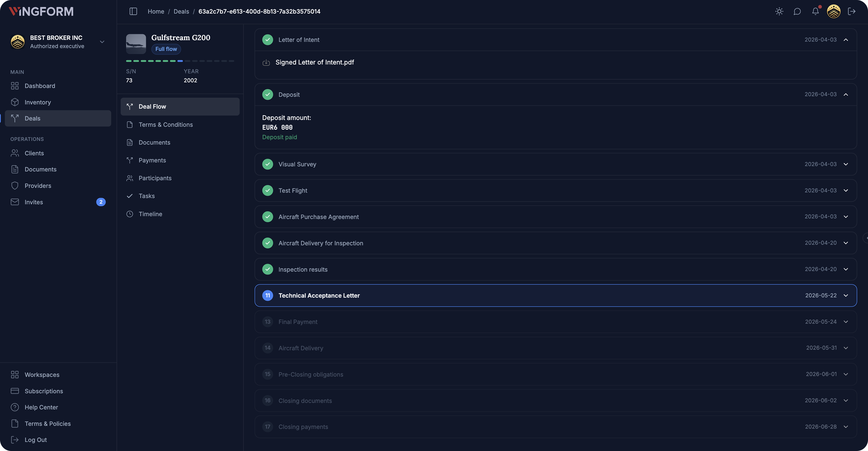Switch to the Terms & Conditions tab
This screenshot has height=451, width=868.
pos(165,124)
